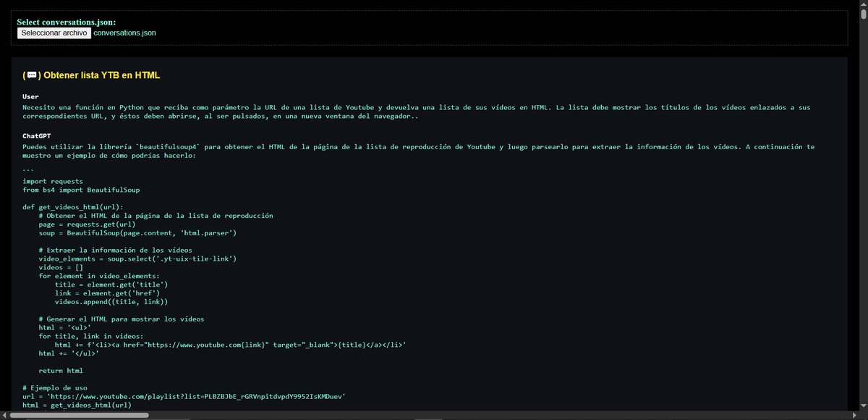Viewport: 868px width, 420px height.
Task: Click the 'html = get_videos_html(url)' line
Action: (77, 406)
